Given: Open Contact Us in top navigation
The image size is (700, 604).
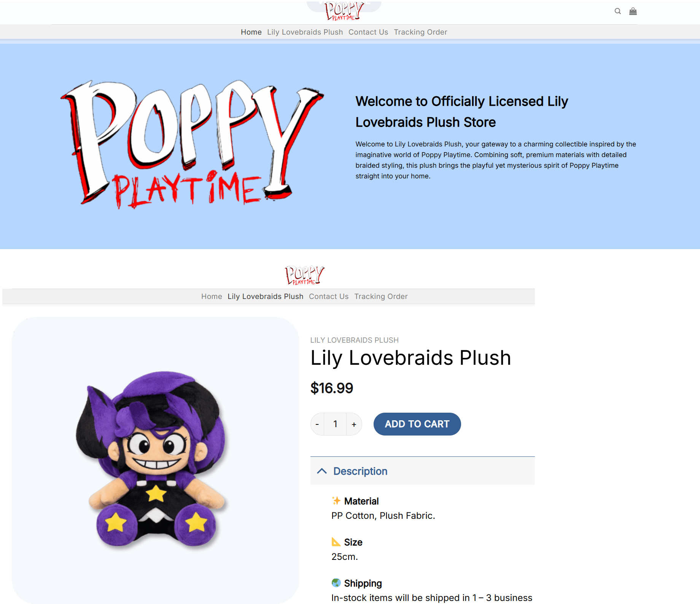Looking at the screenshot, I should point(368,32).
